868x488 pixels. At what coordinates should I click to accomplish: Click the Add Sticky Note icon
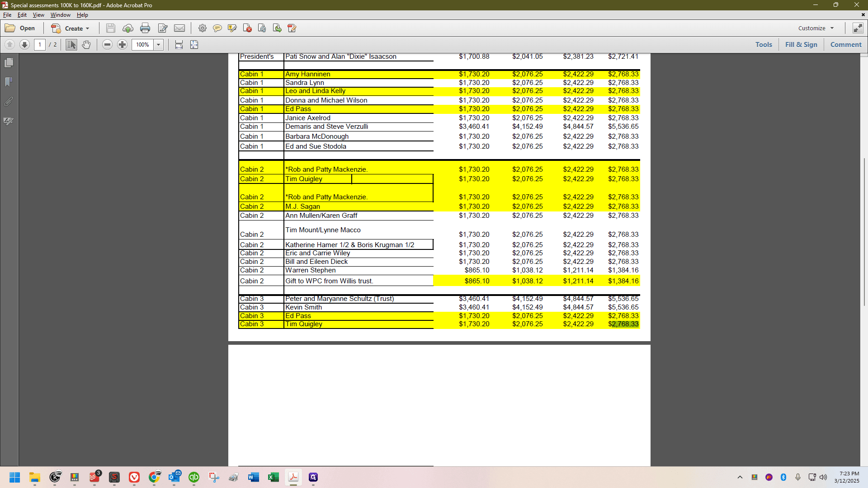[x=217, y=28]
